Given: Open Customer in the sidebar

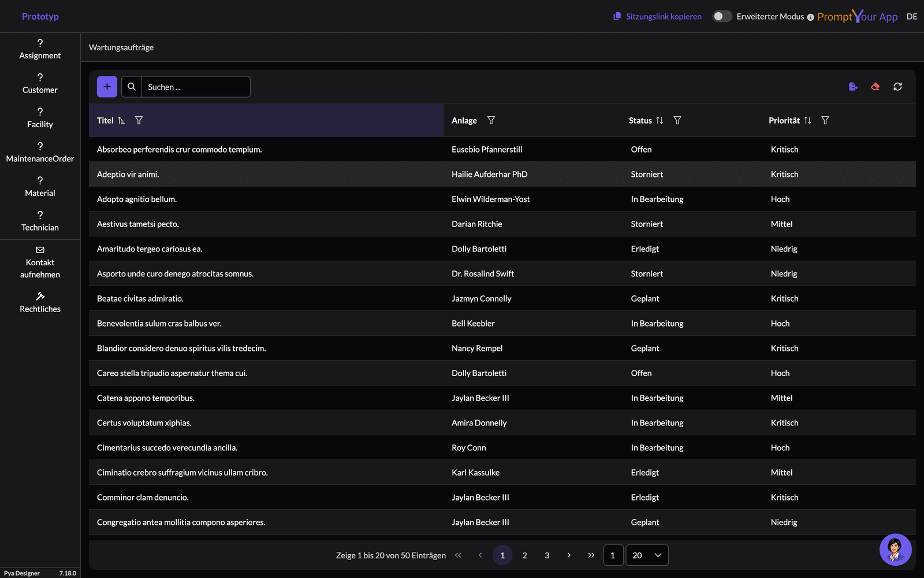Looking at the screenshot, I should tap(40, 84).
